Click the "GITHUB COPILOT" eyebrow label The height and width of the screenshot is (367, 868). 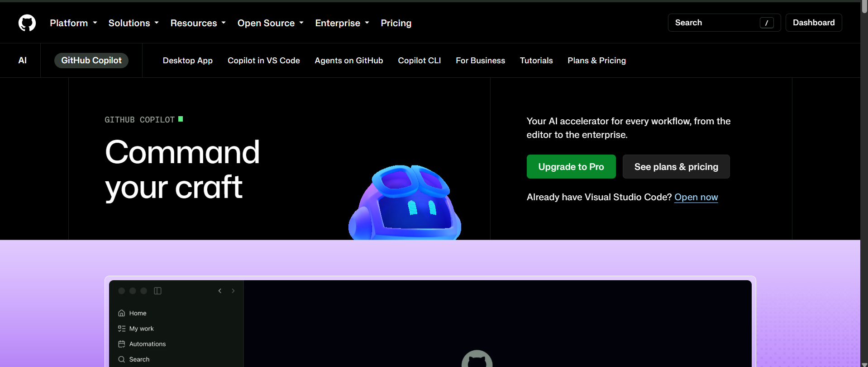point(140,120)
